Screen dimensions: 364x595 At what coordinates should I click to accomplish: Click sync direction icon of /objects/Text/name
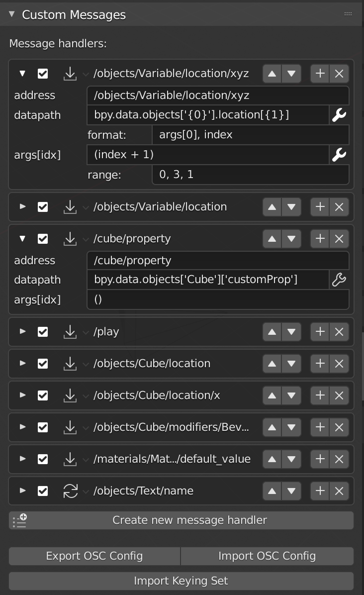click(x=70, y=491)
